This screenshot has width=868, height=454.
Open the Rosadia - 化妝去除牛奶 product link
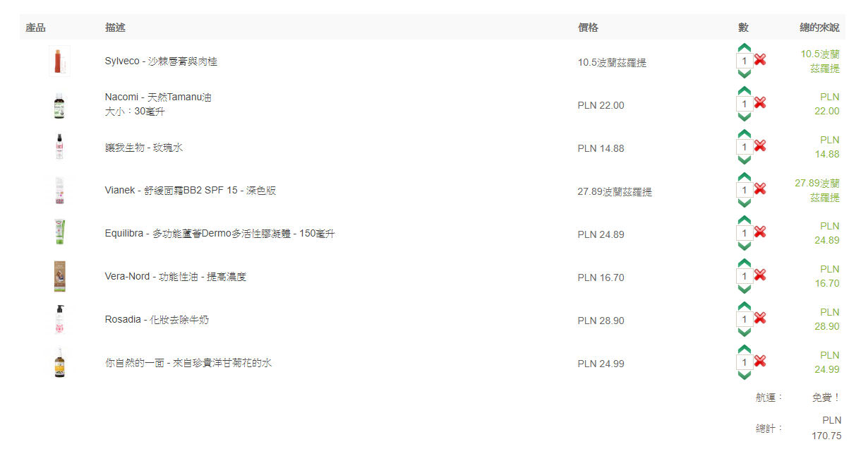tap(157, 320)
